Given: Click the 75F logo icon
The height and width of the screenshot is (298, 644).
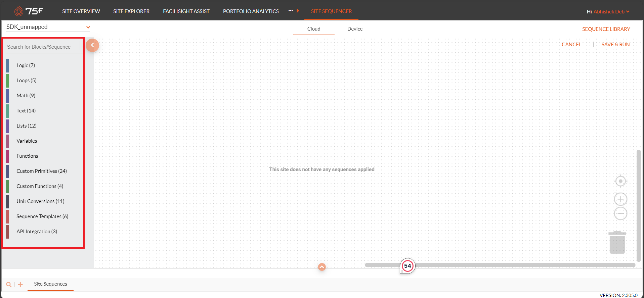Looking at the screenshot, I should [x=19, y=11].
